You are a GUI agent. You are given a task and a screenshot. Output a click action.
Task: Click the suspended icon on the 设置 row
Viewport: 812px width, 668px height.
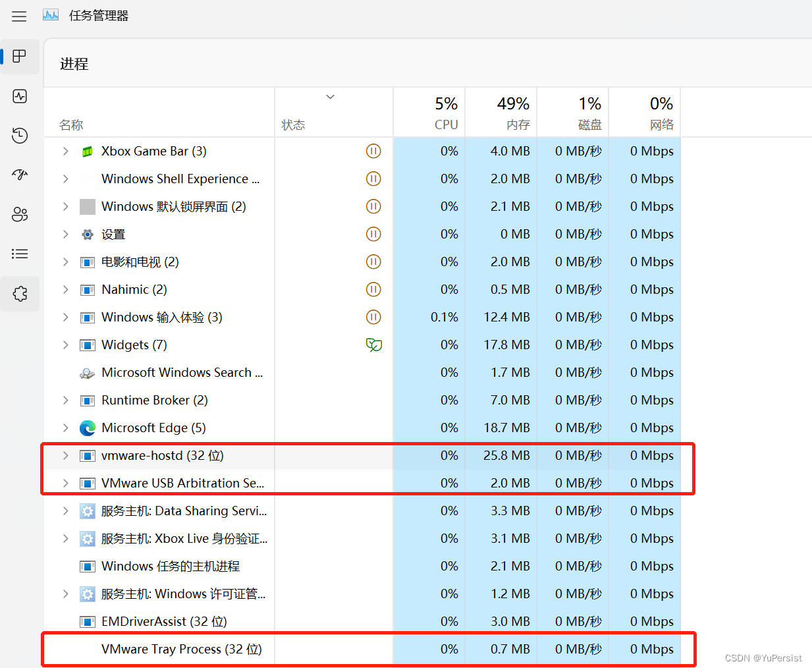(x=373, y=234)
